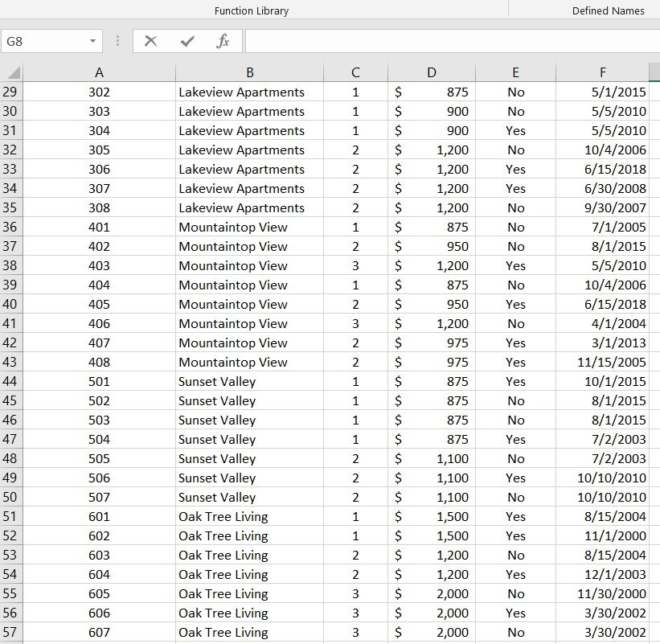
Task: Select row 36 header
Action: (x=11, y=227)
